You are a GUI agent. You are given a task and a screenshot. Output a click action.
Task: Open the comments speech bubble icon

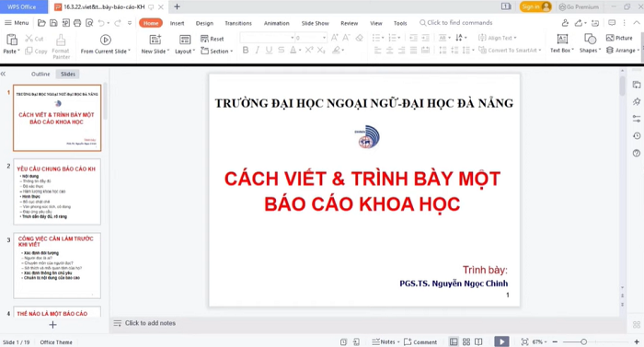pyautogui.click(x=612, y=23)
